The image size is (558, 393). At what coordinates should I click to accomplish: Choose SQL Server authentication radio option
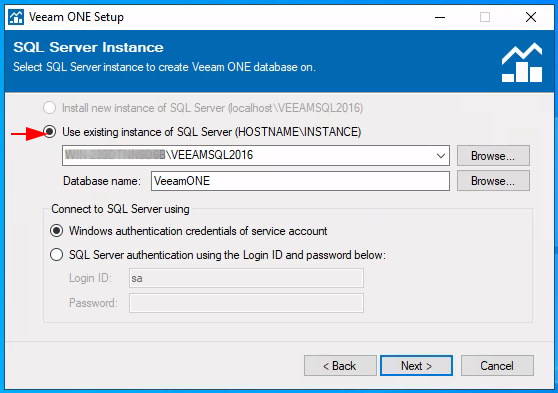pyautogui.click(x=56, y=255)
